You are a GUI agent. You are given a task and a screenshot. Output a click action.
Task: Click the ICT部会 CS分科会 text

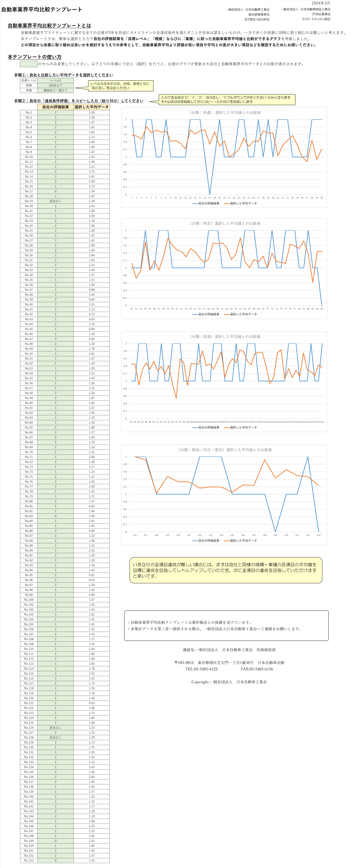pyautogui.click(x=257, y=20)
